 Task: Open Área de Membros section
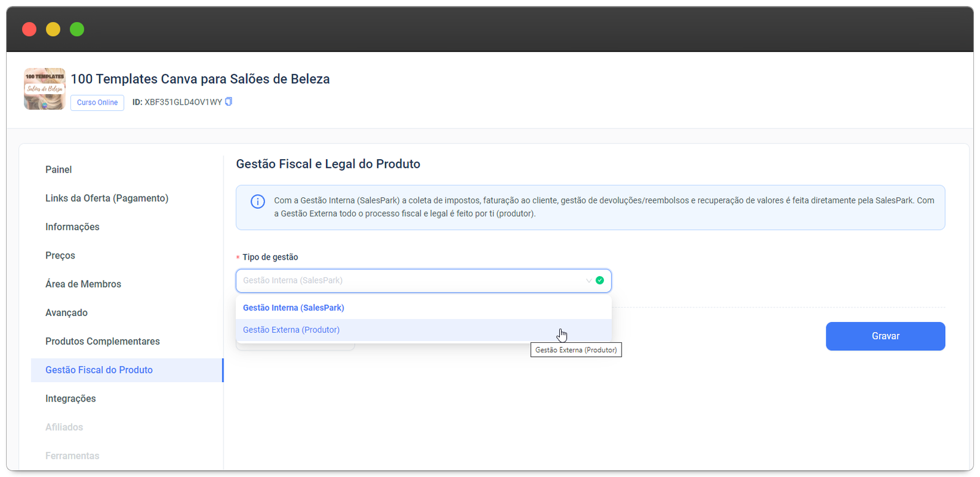tap(83, 284)
